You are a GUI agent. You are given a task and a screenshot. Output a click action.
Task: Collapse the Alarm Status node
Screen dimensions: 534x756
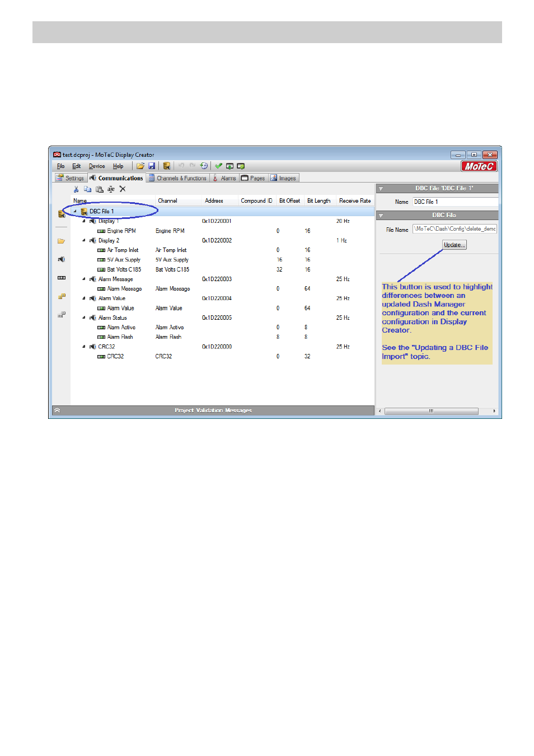(x=84, y=318)
